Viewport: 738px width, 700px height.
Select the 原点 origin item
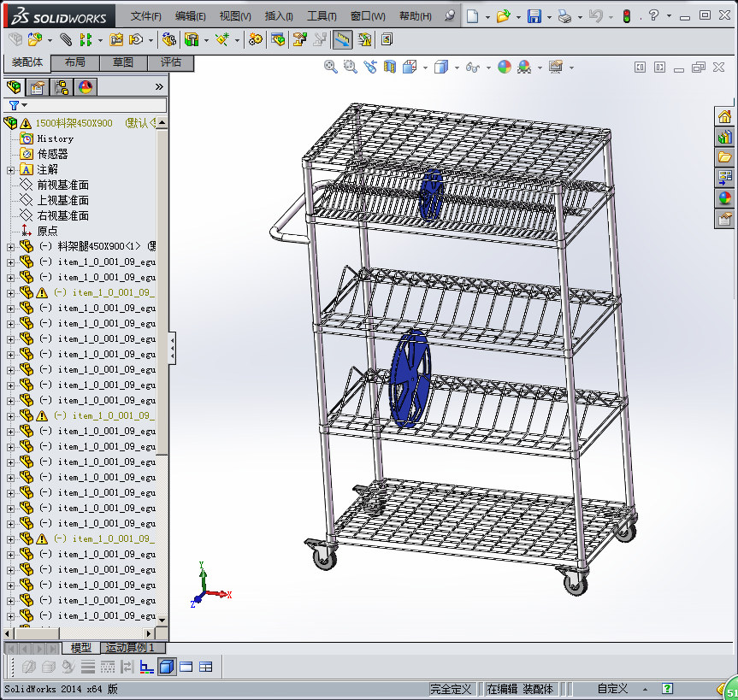pos(47,231)
